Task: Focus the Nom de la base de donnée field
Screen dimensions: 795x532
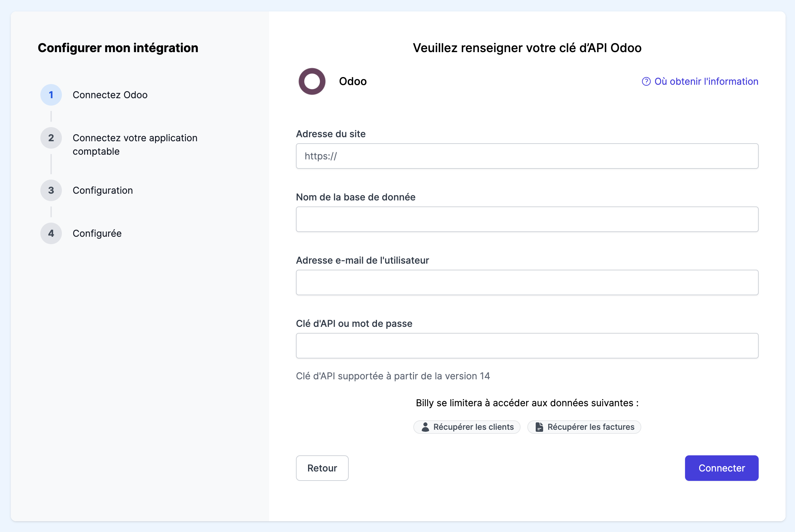Action: tap(527, 219)
